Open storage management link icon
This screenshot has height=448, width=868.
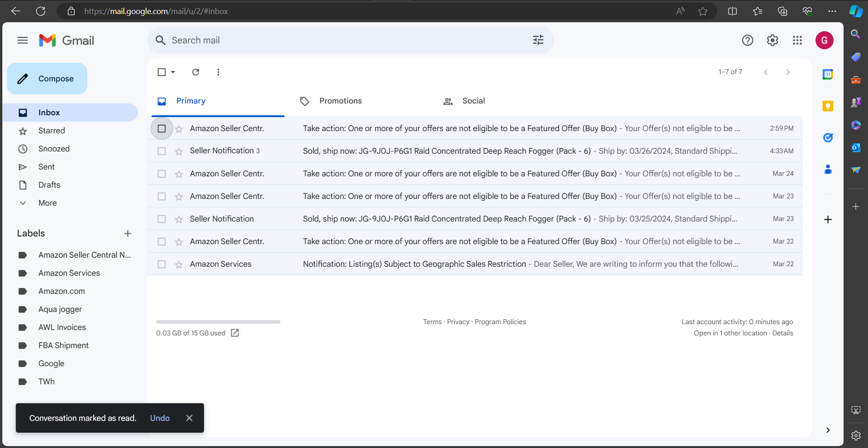[x=235, y=333]
